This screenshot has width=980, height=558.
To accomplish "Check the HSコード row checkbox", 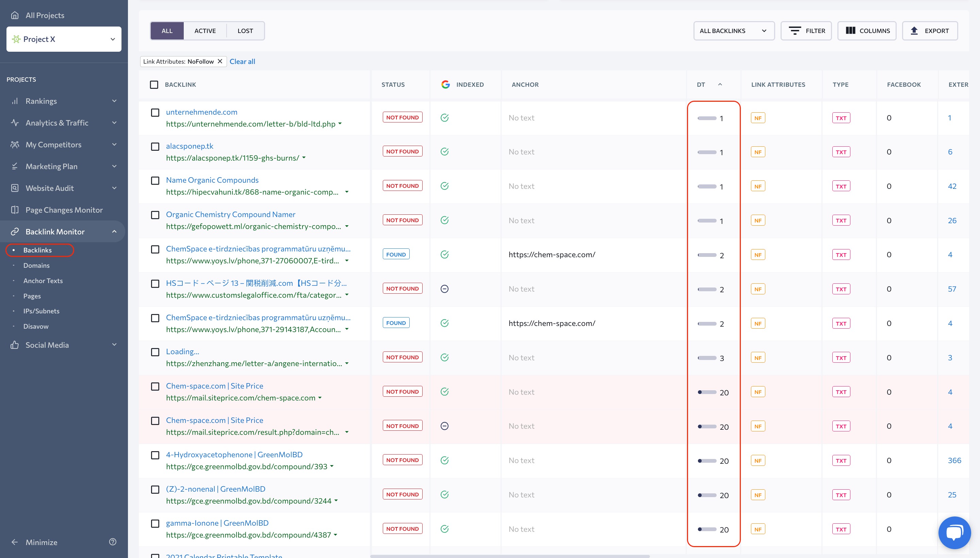I will [x=155, y=284].
